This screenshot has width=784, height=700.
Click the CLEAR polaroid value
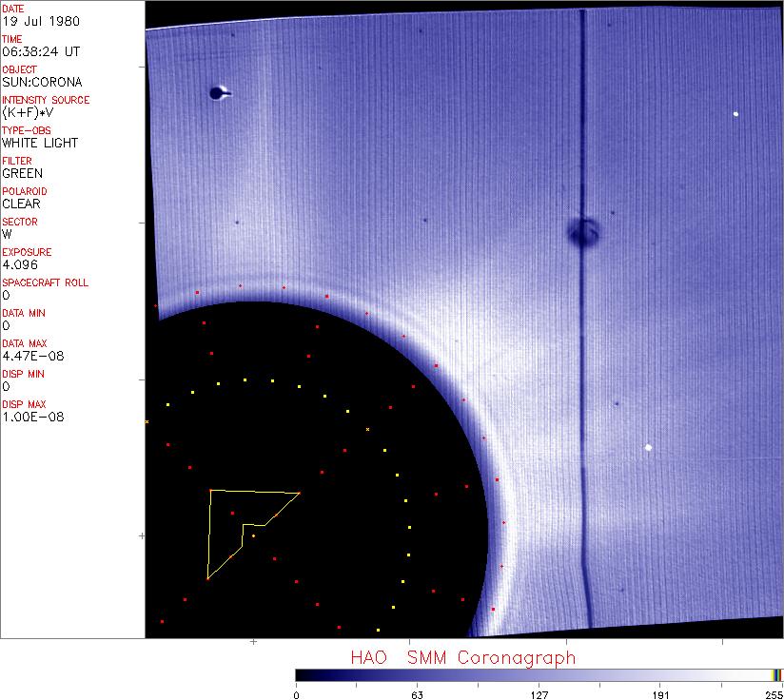click(22, 204)
